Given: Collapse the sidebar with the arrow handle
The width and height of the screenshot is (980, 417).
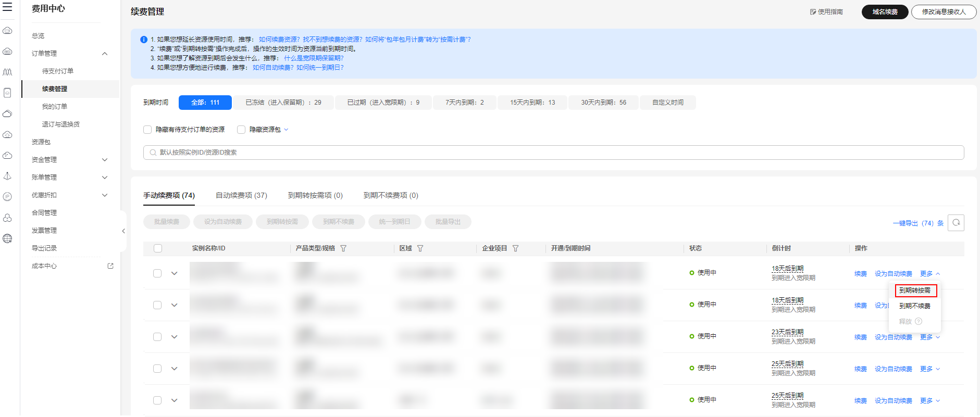Looking at the screenshot, I should pyautogui.click(x=123, y=231).
